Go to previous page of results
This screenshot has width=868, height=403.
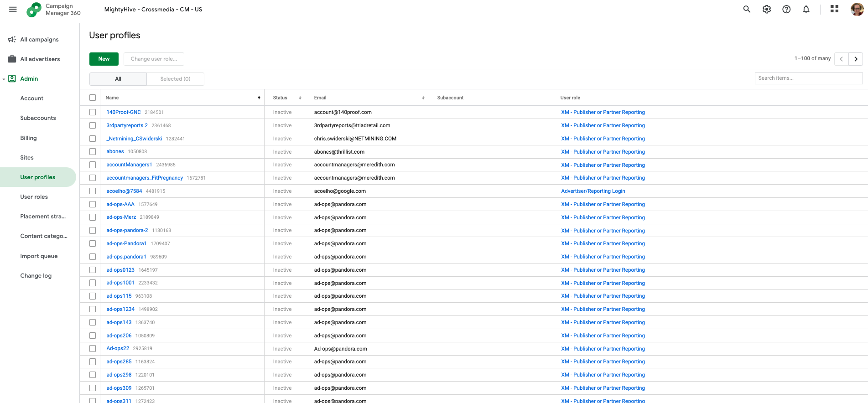point(841,59)
